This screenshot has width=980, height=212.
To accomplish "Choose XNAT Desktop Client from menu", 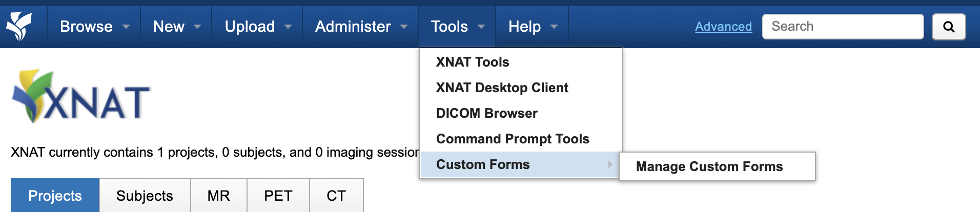I will click(x=502, y=88).
